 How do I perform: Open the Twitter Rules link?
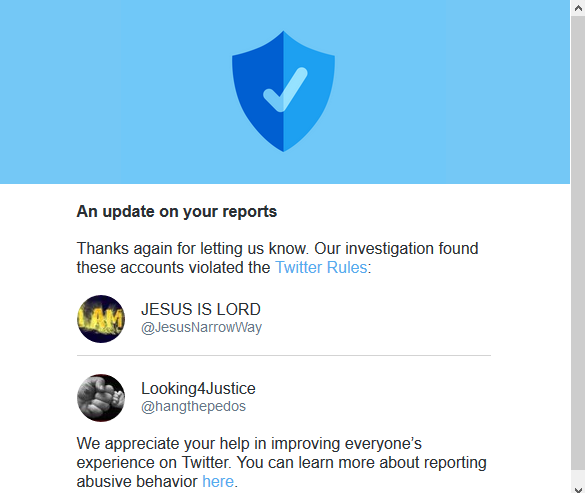click(x=321, y=267)
